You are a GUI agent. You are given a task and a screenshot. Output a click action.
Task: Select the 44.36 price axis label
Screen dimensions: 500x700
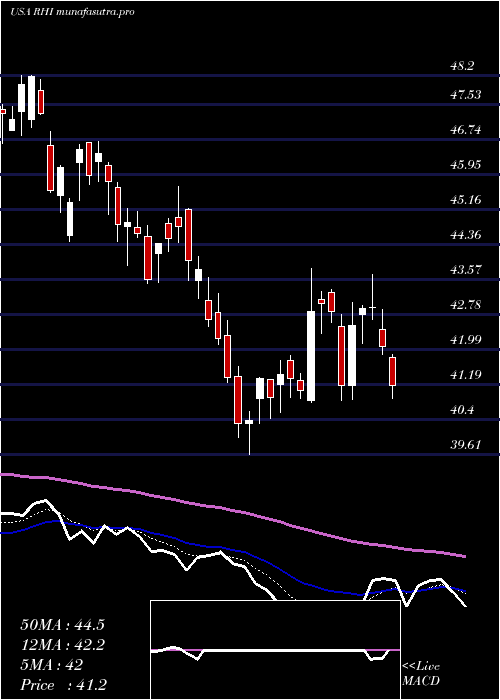(466, 234)
